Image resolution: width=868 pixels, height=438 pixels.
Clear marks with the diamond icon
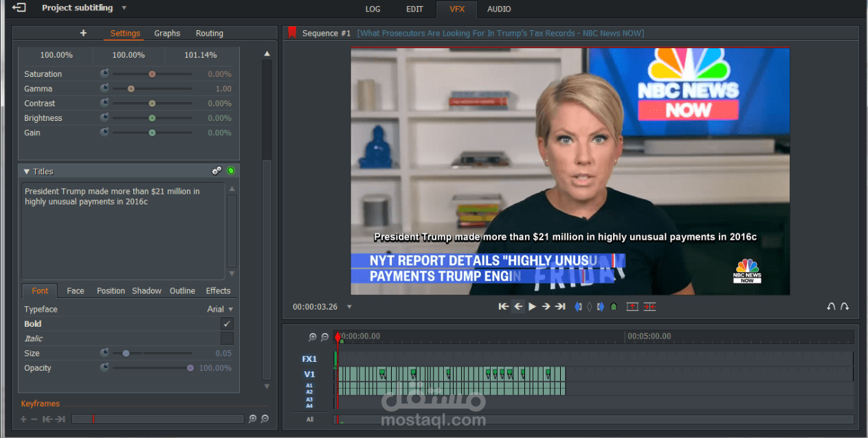pos(589,307)
